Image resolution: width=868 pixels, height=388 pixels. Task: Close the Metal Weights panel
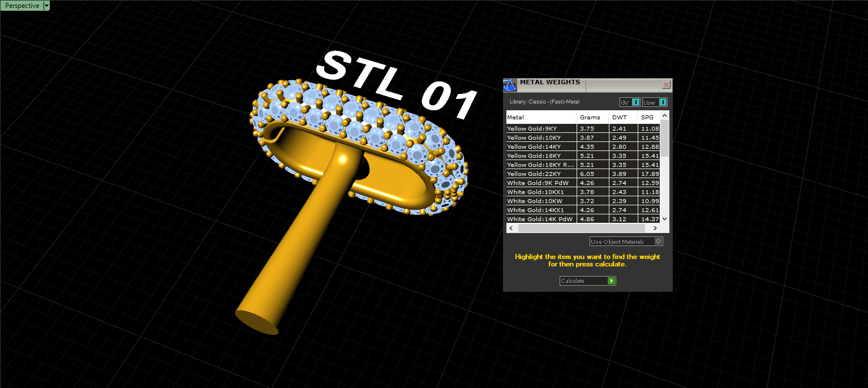click(666, 84)
